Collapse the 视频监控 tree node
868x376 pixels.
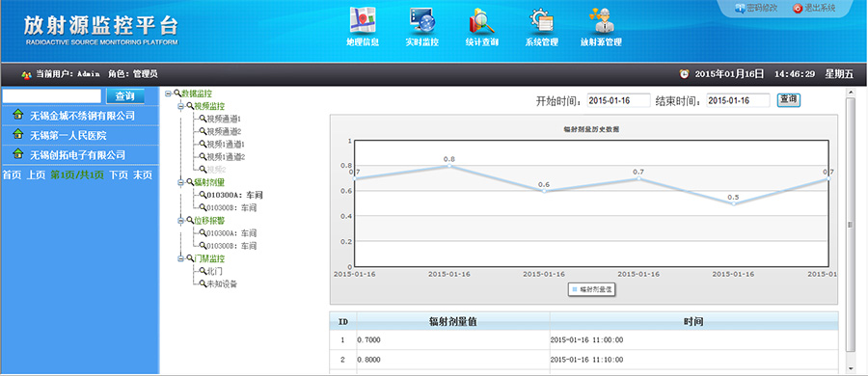point(180,106)
